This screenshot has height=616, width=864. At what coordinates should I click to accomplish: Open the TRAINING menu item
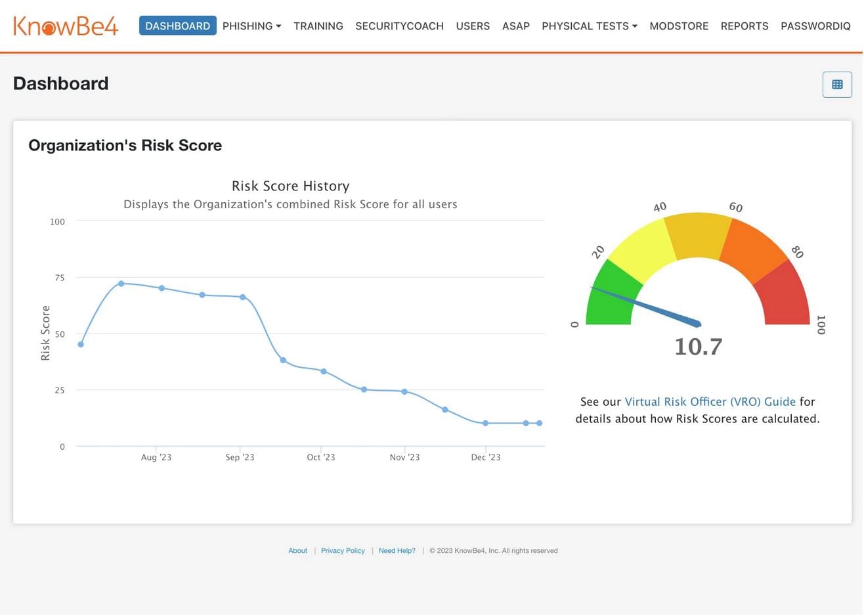coord(318,26)
